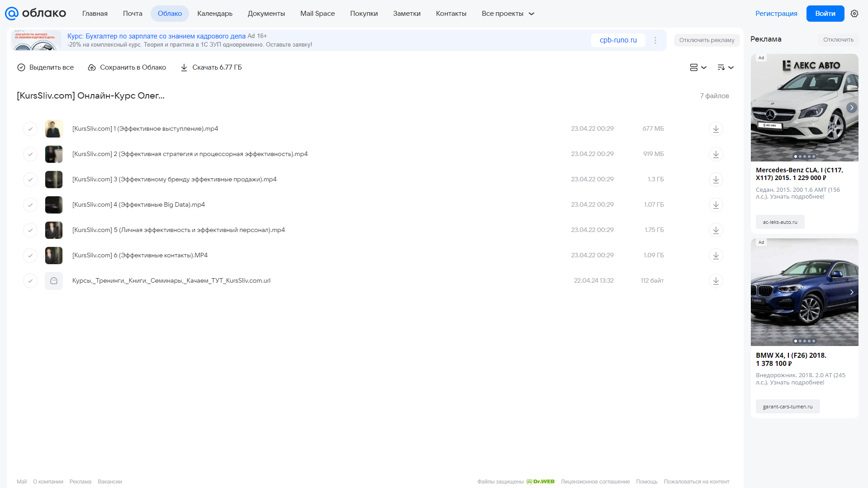
Task: Open the view mode dropdown
Action: 698,67
